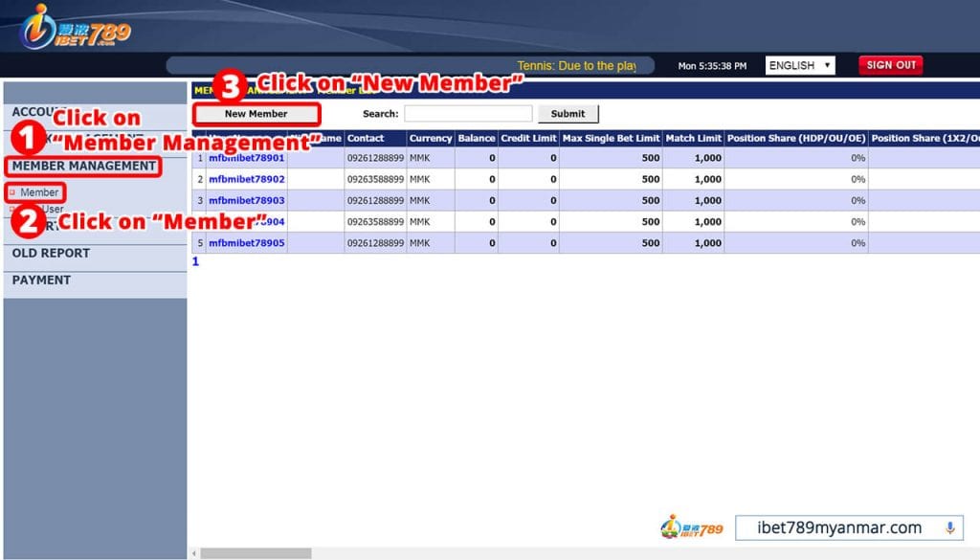Screen dimensions: 980x560
Task: Expand the Member tree item in the sidebar
Action: [40, 191]
